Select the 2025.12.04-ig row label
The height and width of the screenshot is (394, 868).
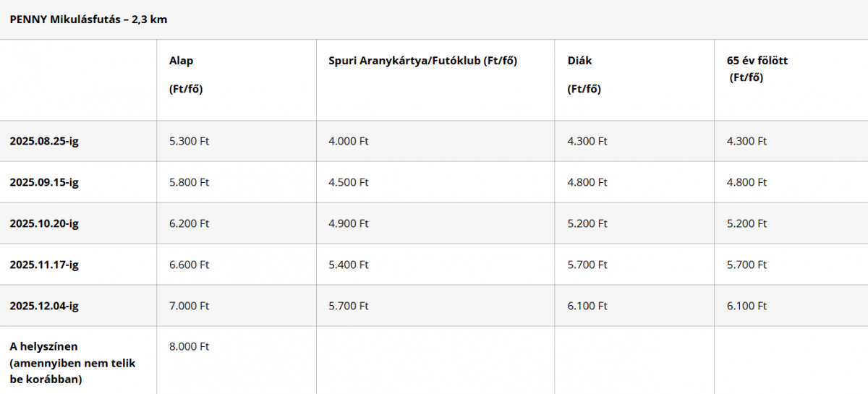point(44,306)
